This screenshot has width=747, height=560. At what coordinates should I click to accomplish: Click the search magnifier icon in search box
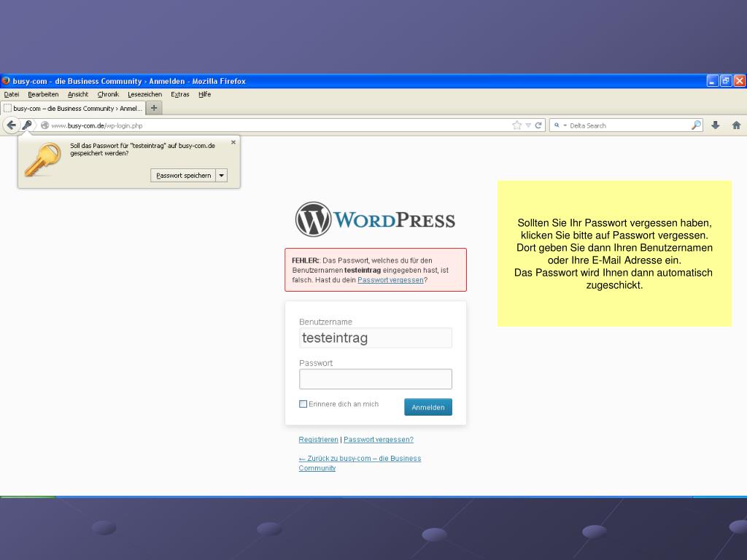[696, 125]
